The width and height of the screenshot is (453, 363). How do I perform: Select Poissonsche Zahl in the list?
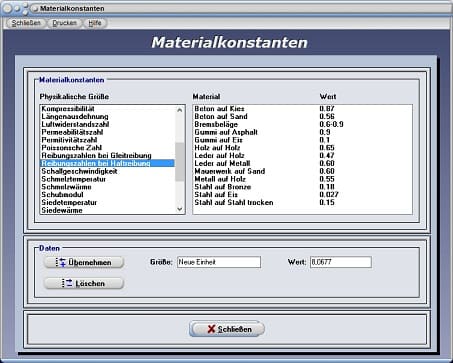(107, 148)
